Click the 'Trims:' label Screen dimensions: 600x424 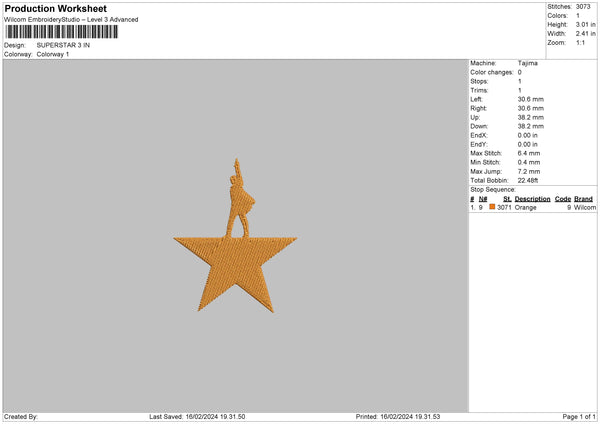click(479, 90)
